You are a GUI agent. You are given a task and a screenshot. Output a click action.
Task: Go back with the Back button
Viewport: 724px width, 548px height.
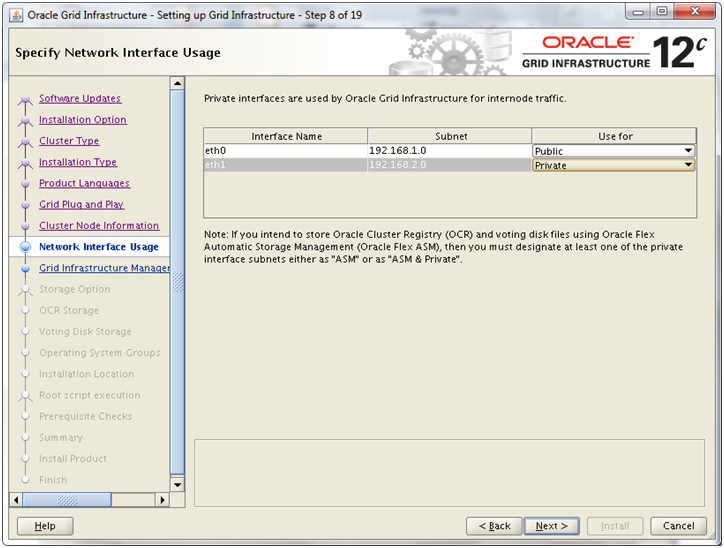tap(494, 526)
